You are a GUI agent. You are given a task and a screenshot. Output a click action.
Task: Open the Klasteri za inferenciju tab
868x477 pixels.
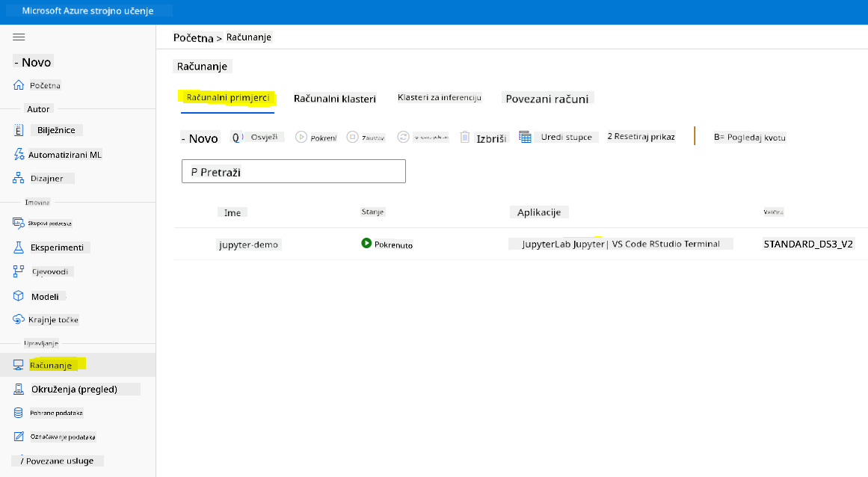point(440,97)
